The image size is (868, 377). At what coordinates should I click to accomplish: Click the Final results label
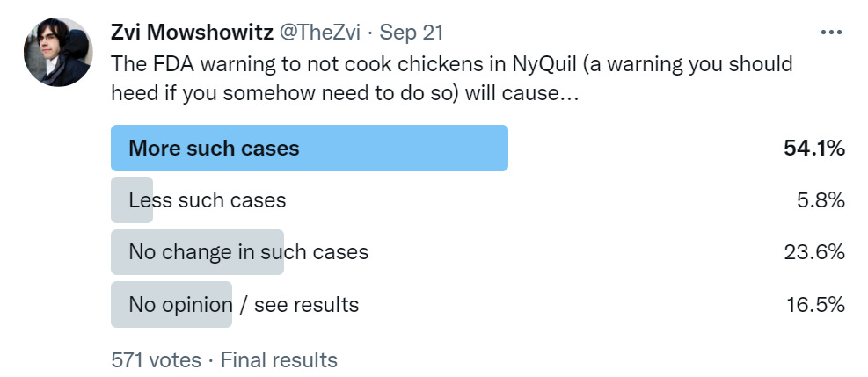pyautogui.click(x=279, y=360)
